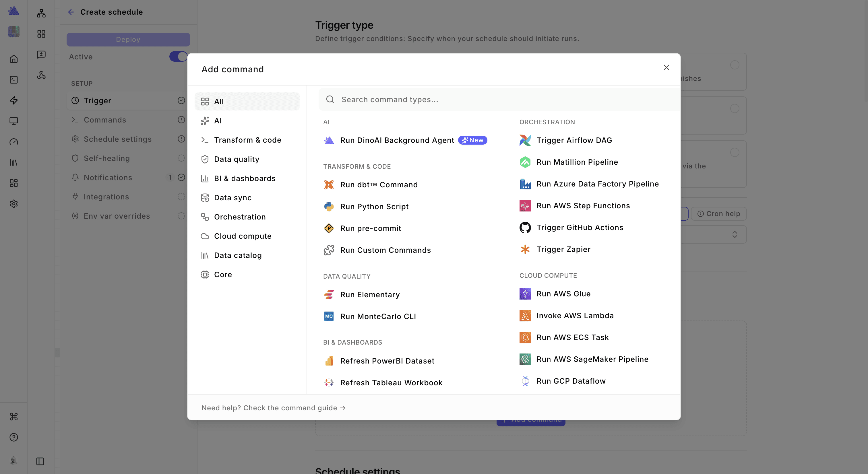The image size is (868, 474).
Task: Open the home icon in left sidebar
Action: click(x=14, y=59)
